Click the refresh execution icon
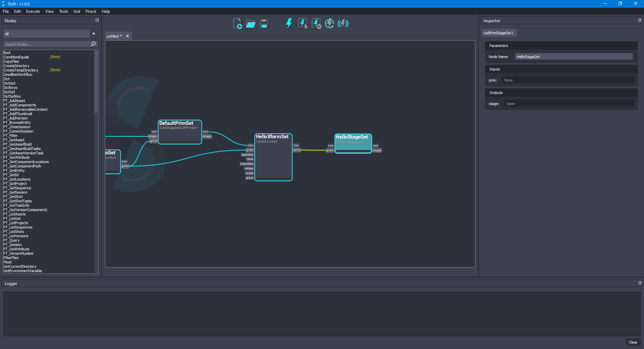The width and height of the screenshot is (644, 349). pyautogui.click(x=329, y=23)
